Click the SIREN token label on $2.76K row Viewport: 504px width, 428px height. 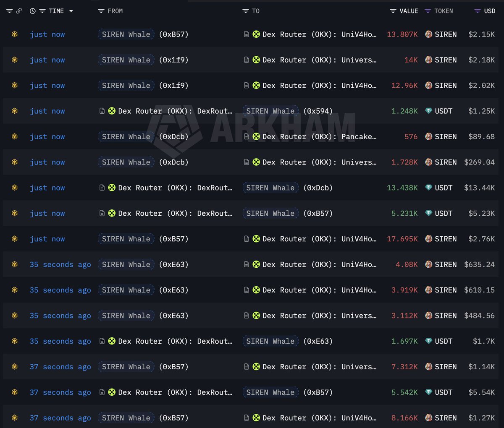point(446,239)
